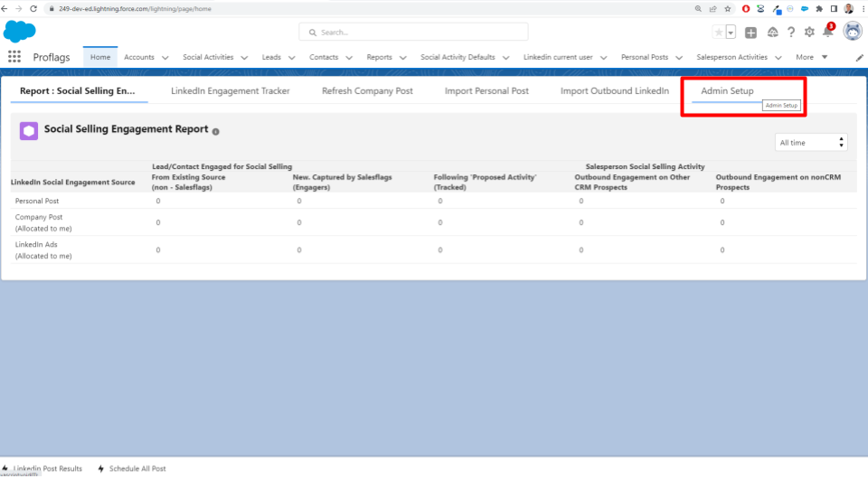This screenshot has height=488, width=868.
Task: Open Chrome profile photo avatar
Action: coord(849,9)
